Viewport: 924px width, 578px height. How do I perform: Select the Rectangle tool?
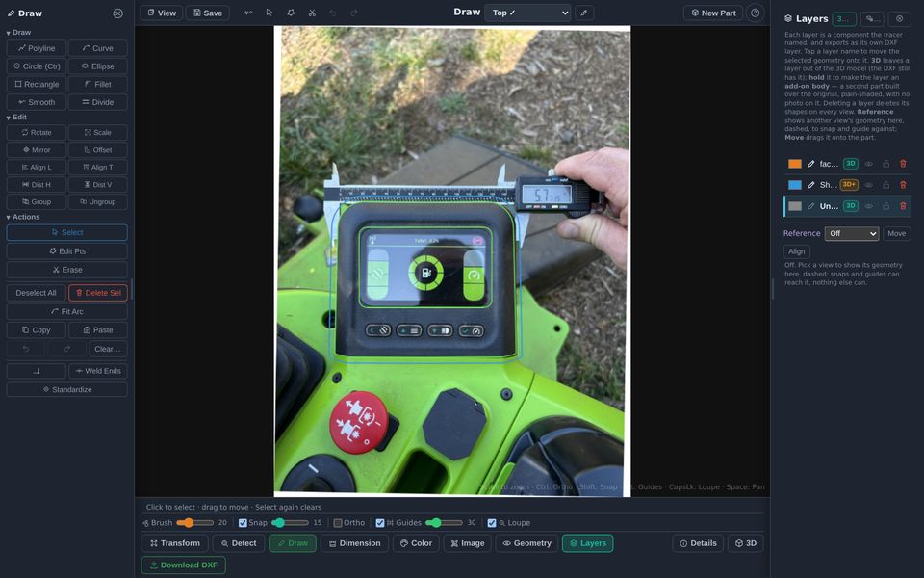(x=37, y=85)
